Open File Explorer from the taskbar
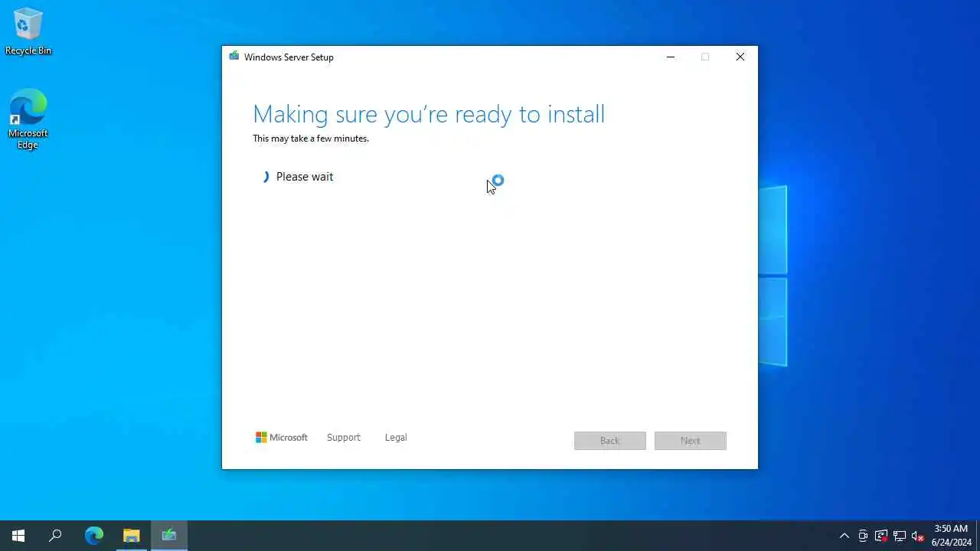The image size is (980, 551). [x=132, y=536]
